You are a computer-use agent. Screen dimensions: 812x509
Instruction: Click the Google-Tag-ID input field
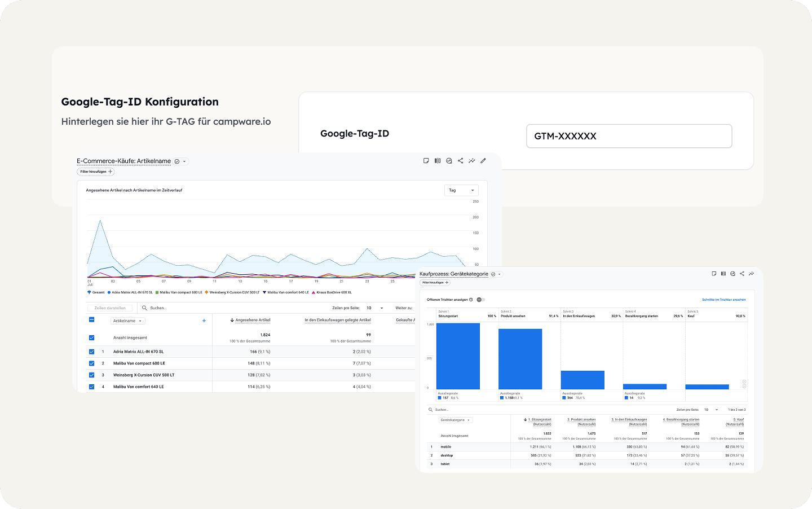coord(629,136)
